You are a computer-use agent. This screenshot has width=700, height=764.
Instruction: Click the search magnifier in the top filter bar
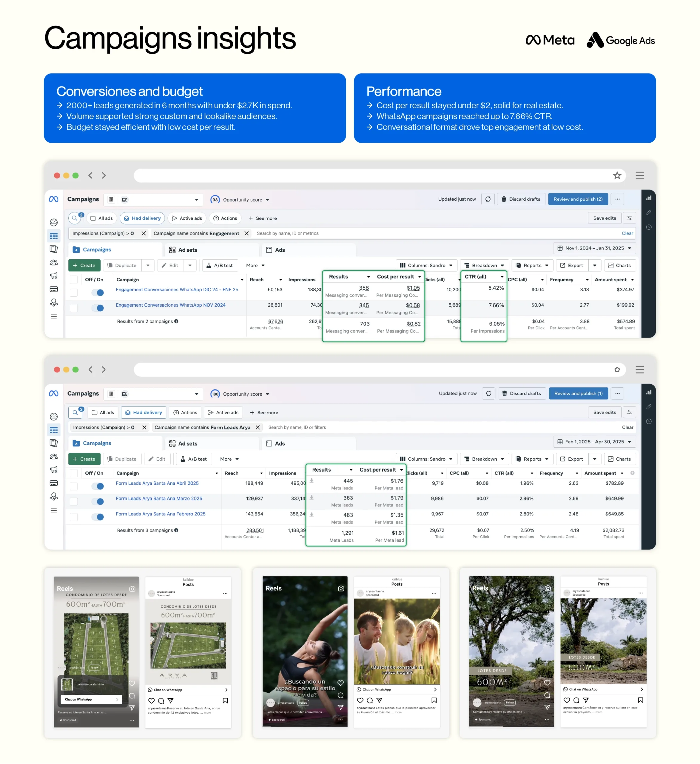pyautogui.click(x=75, y=218)
